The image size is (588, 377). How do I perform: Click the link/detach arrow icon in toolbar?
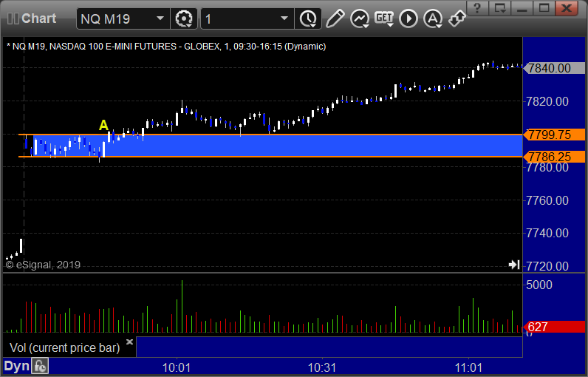tap(457, 18)
